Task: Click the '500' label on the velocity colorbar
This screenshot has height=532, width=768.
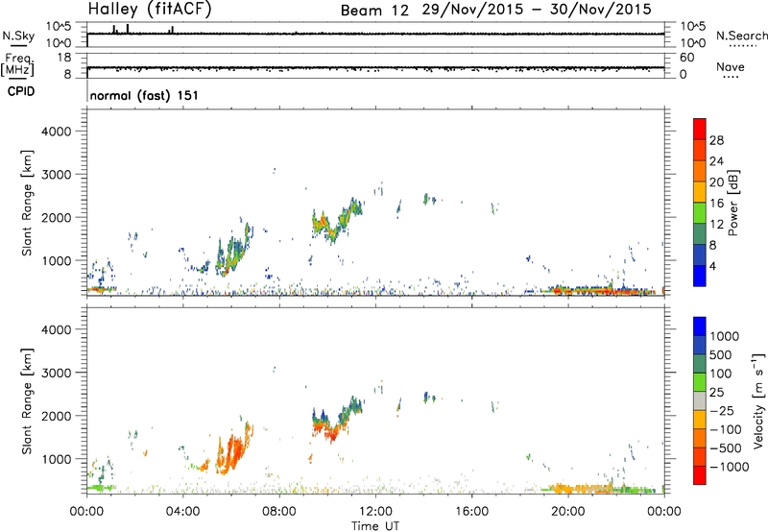Action: (722, 355)
